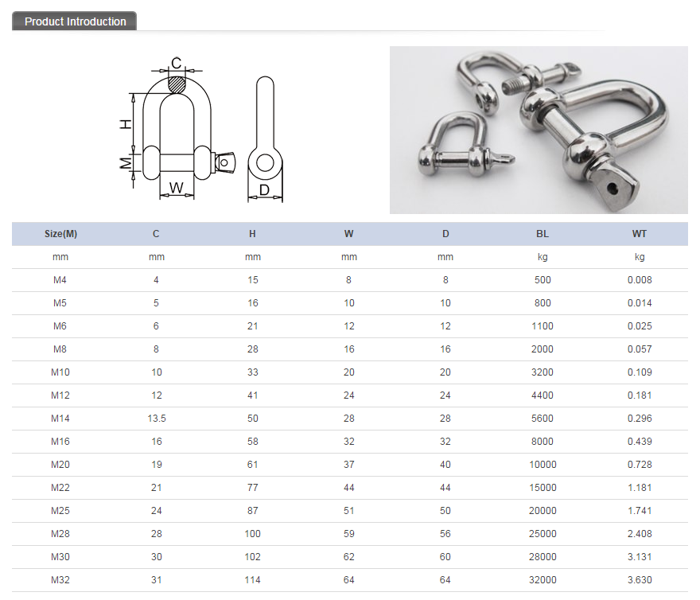Image resolution: width=700 pixels, height=600 pixels.
Task: Click the 3.630 weight in the M32 row
Action: (x=640, y=580)
